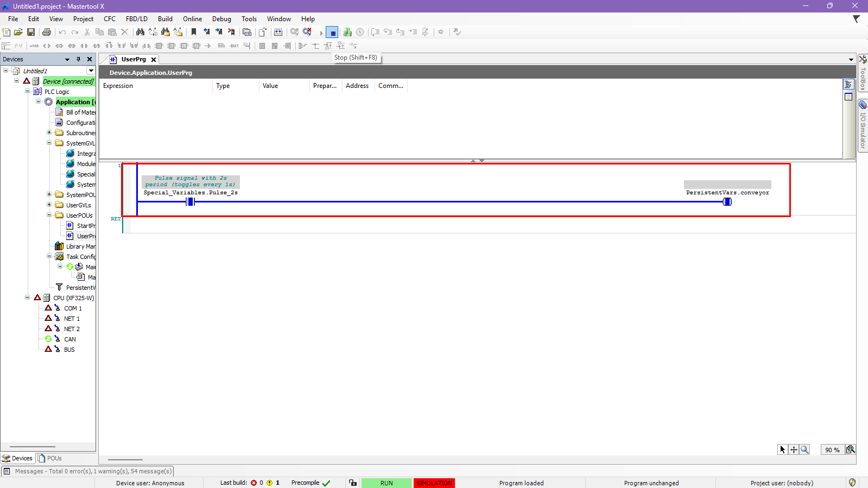Open Find using the binoculars icon

pyautogui.click(x=140, y=33)
